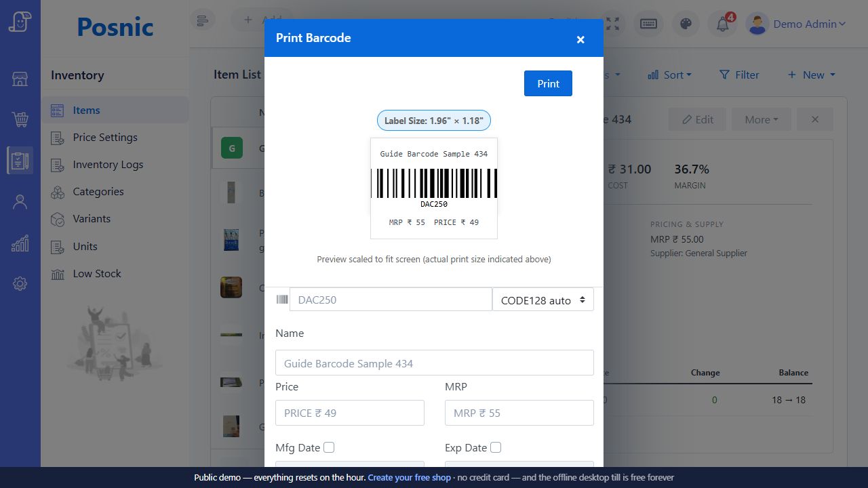The width and height of the screenshot is (868, 488).
Task: Open the reports chart icon in the left rail
Action: coord(20,243)
